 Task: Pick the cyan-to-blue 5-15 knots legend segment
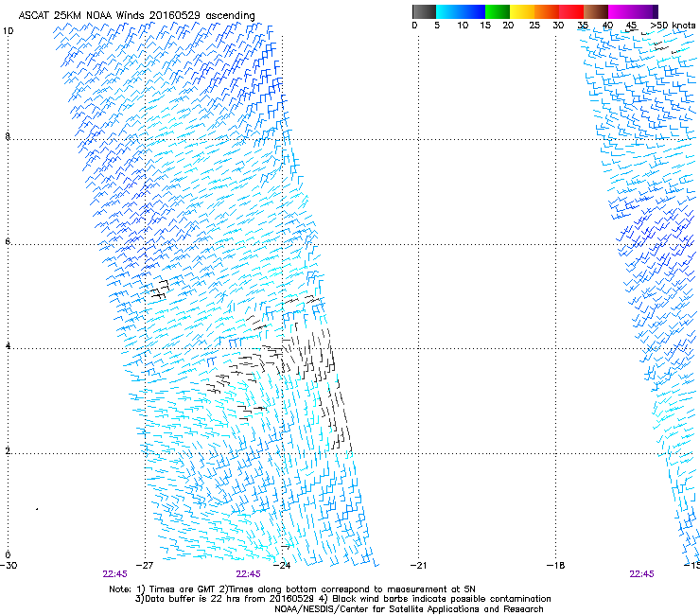(x=461, y=11)
